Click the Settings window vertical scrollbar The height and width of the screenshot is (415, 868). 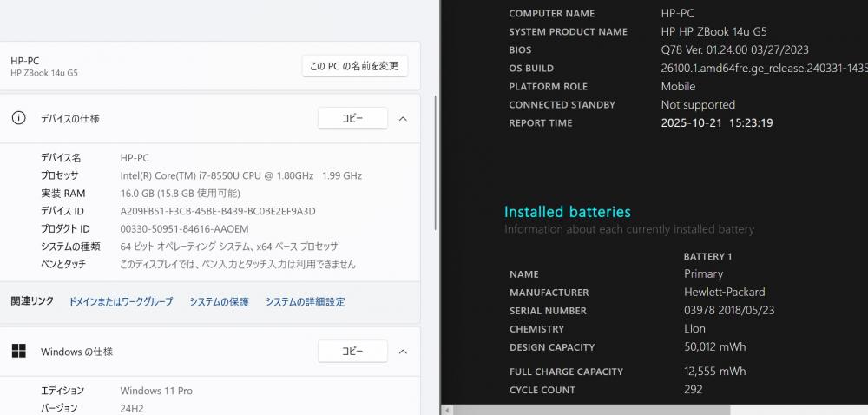click(x=436, y=163)
